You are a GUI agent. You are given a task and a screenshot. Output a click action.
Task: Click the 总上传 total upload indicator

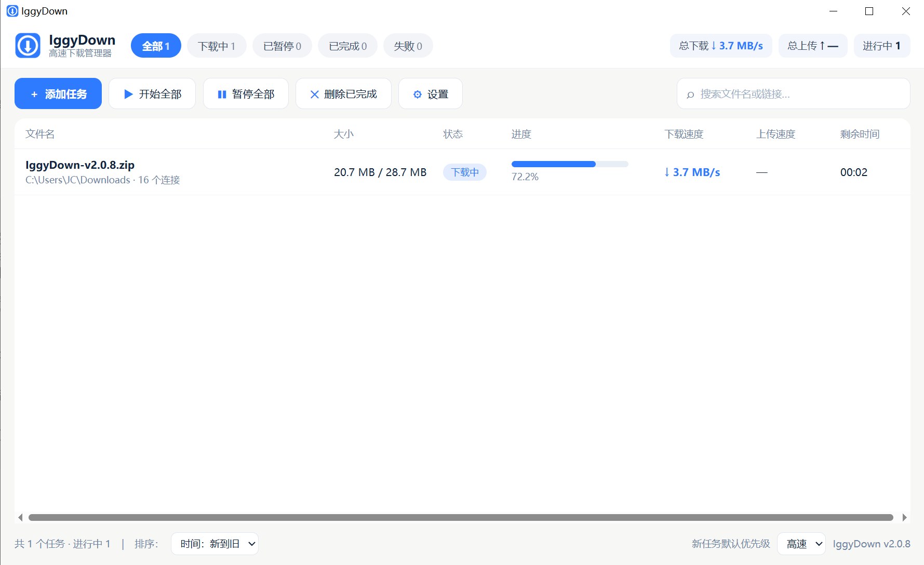pyautogui.click(x=813, y=46)
